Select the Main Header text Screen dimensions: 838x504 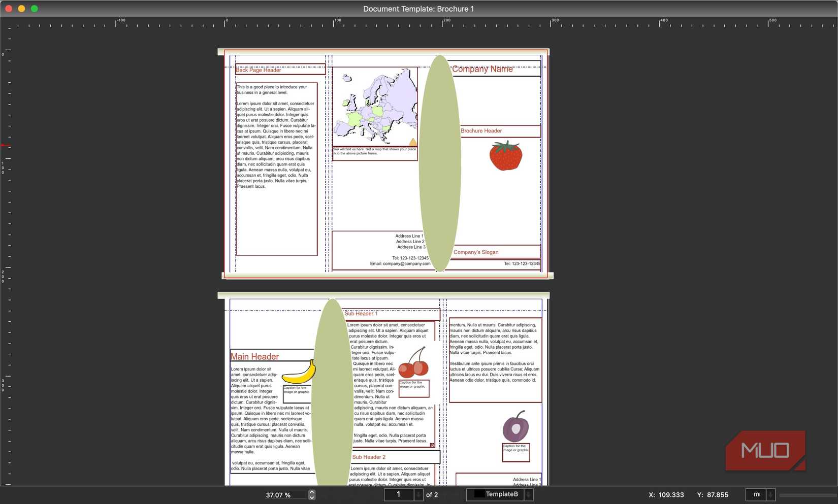coord(255,356)
